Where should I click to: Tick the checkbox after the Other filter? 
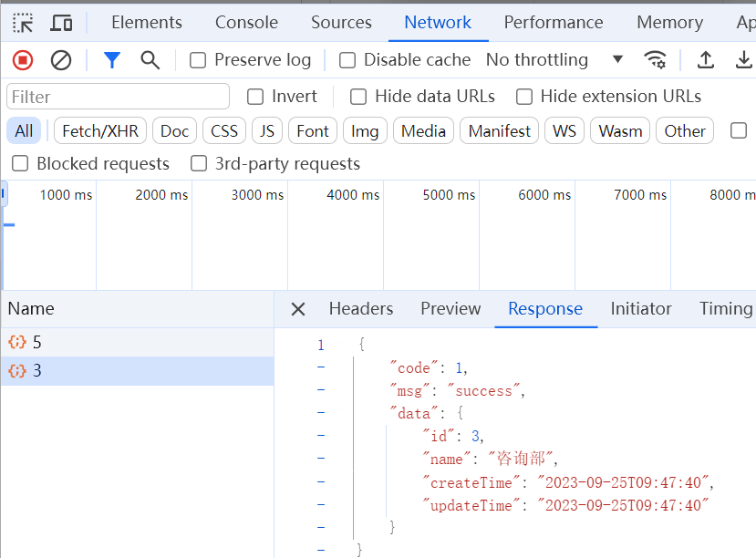pyautogui.click(x=738, y=130)
